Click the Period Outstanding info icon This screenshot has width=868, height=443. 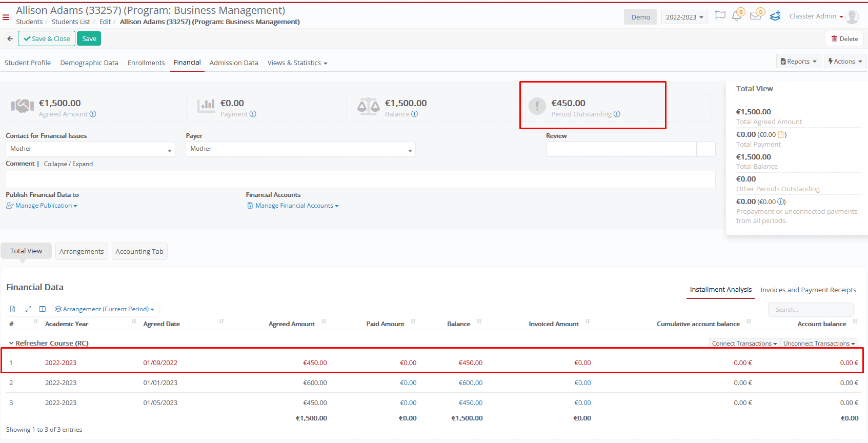pyautogui.click(x=617, y=114)
